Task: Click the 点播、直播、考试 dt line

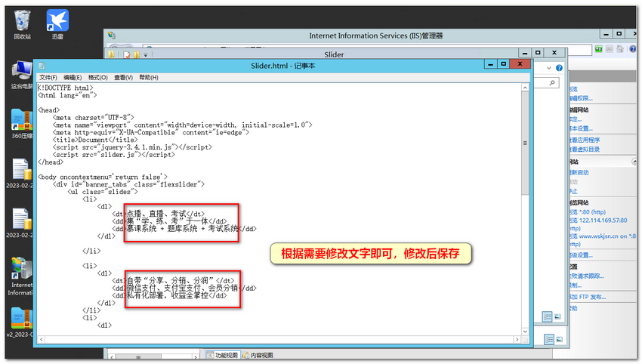Action: [158, 214]
